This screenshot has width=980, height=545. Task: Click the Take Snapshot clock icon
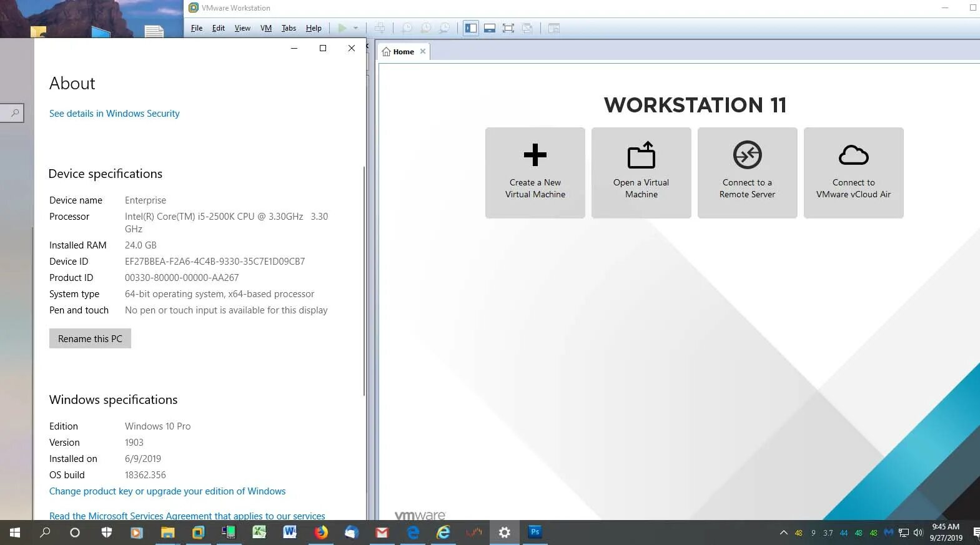click(407, 28)
